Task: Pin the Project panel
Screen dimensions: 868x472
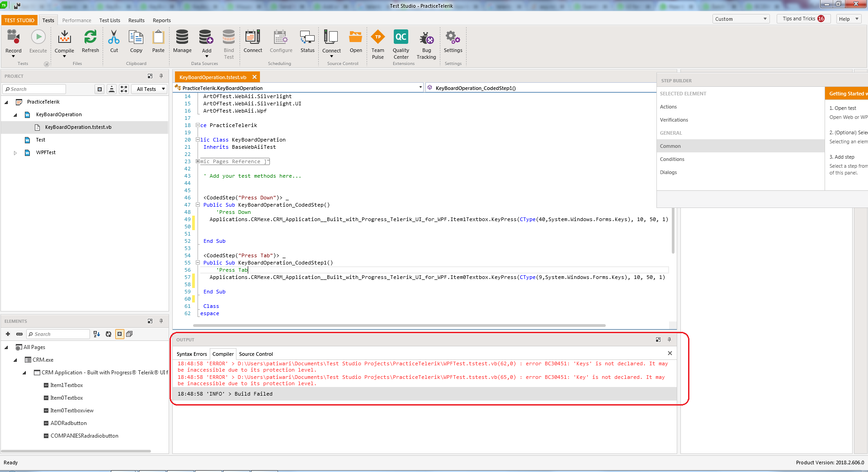Action: click(x=161, y=76)
